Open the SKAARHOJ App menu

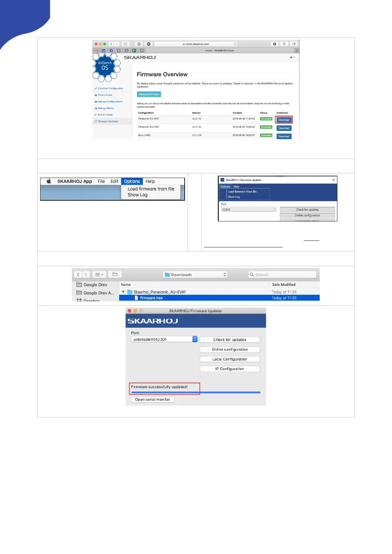[x=75, y=181]
